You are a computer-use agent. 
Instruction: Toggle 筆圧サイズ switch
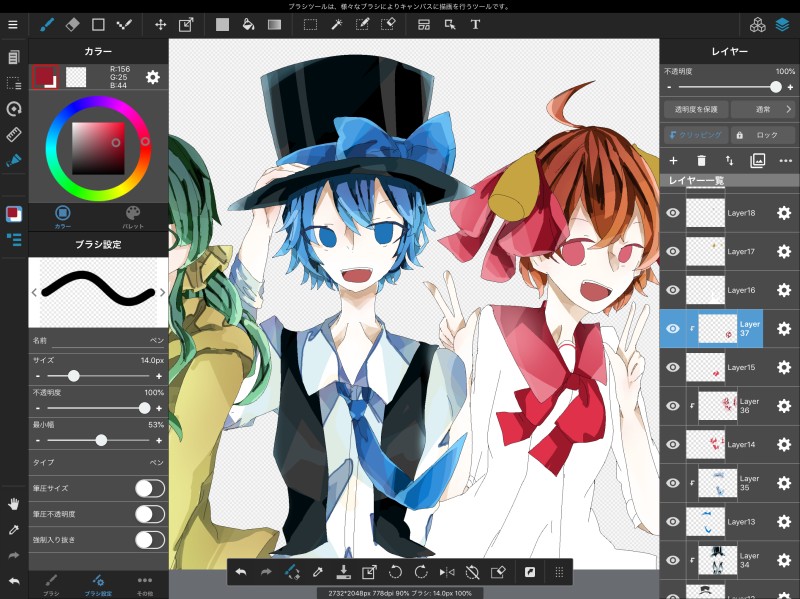pyautogui.click(x=149, y=488)
